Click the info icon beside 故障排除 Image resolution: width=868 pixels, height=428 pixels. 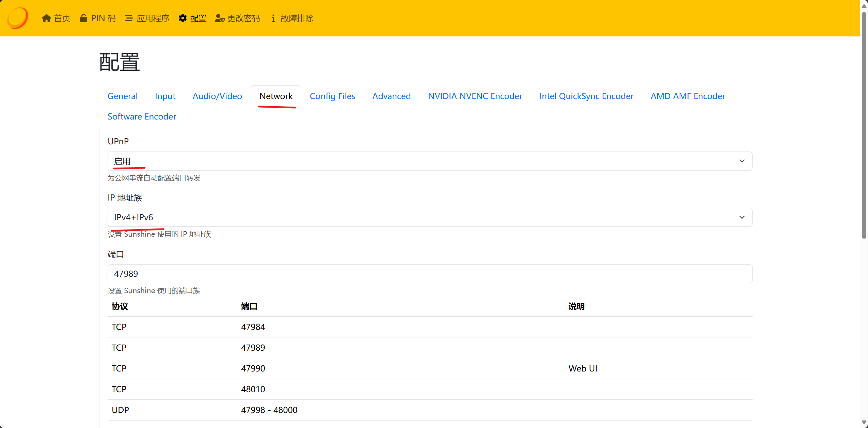273,18
